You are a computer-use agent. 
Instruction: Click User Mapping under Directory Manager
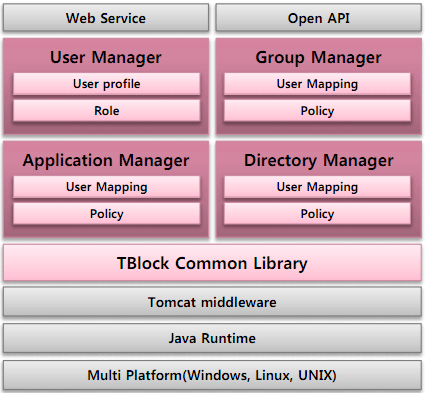click(317, 187)
